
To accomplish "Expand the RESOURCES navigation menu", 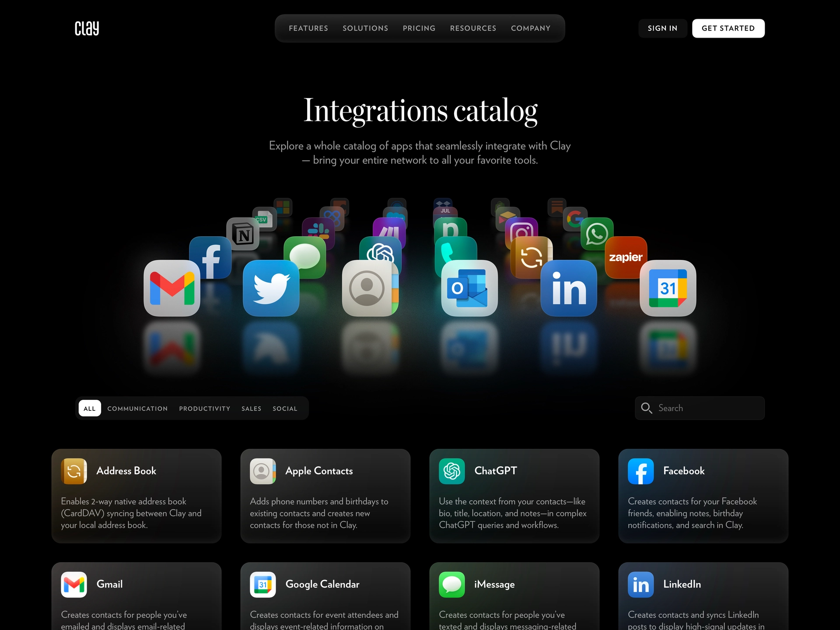I will [x=473, y=28].
